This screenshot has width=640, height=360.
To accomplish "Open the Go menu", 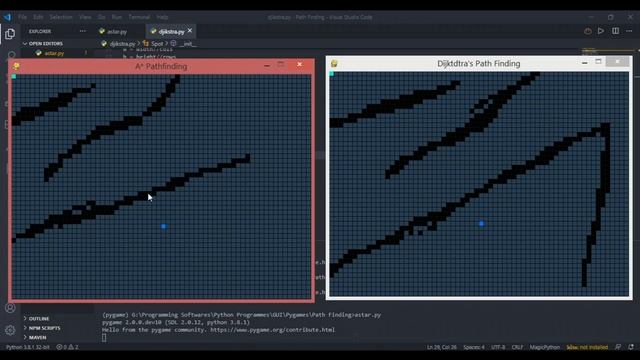I will (x=101, y=17).
